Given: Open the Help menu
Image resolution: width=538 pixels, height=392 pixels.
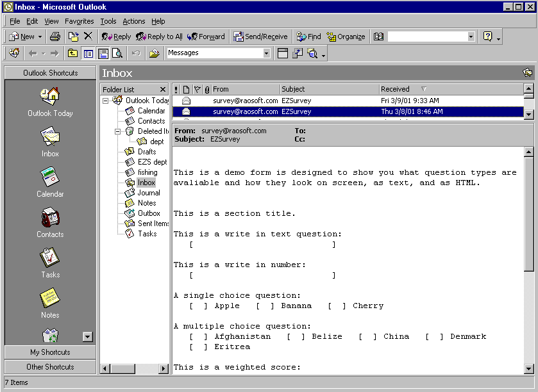Looking at the screenshot, I should pos(158,21).
